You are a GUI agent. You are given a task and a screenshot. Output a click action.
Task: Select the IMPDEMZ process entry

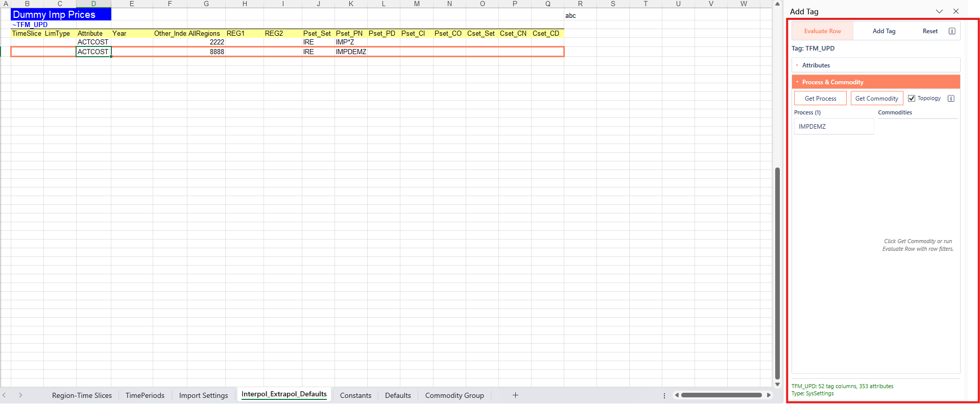coord(834,127)
